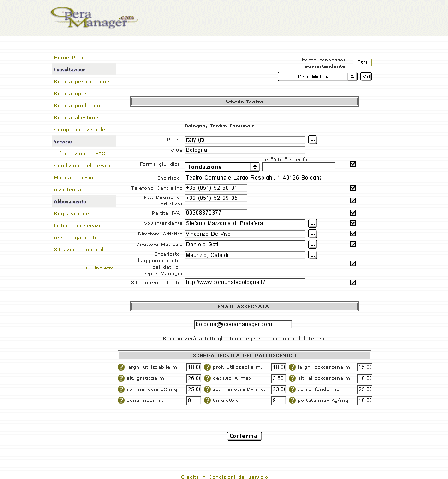Toggle the Sito internet Teatro checkbox

353,282
